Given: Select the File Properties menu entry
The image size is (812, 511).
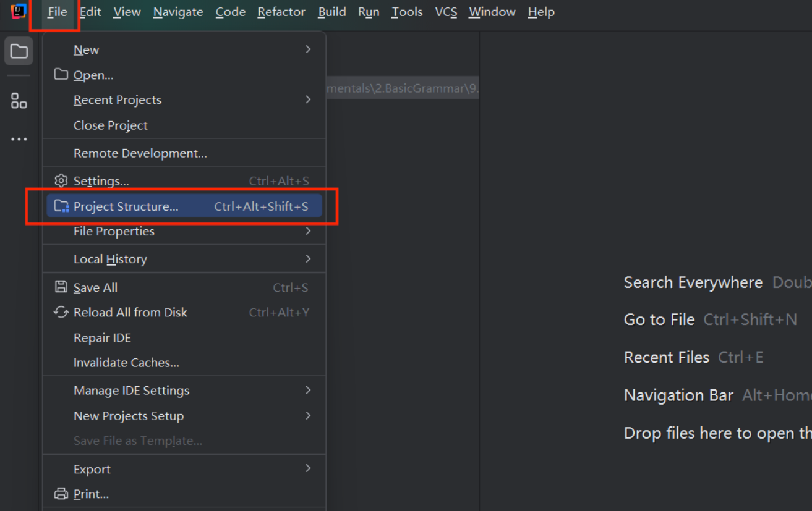Looking at the screenshot, I should point(184,231).
